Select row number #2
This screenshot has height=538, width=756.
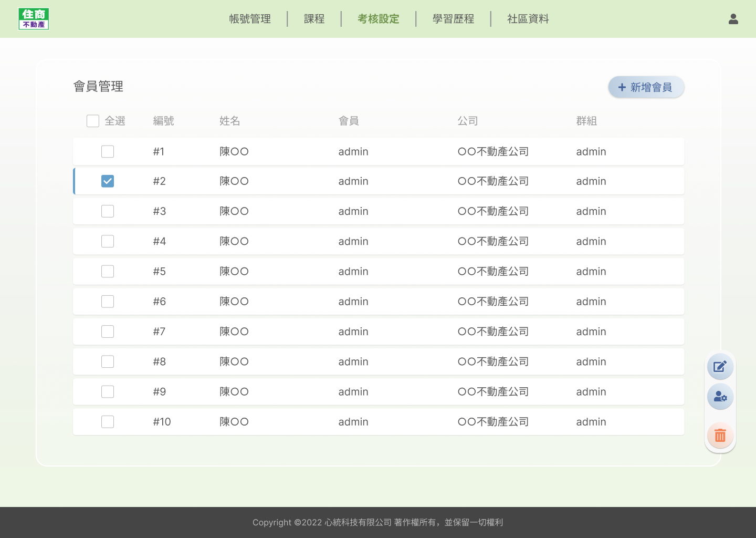point(159,181)
